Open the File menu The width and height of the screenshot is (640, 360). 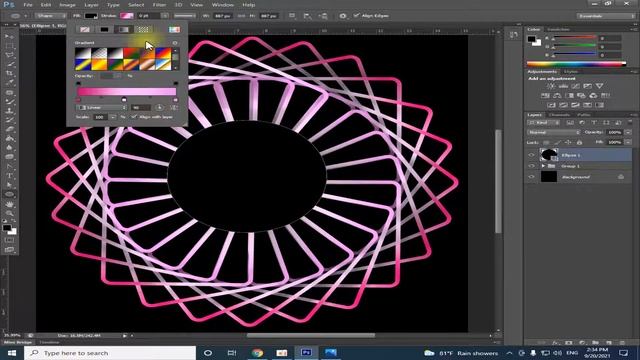[x=28, y=5]
